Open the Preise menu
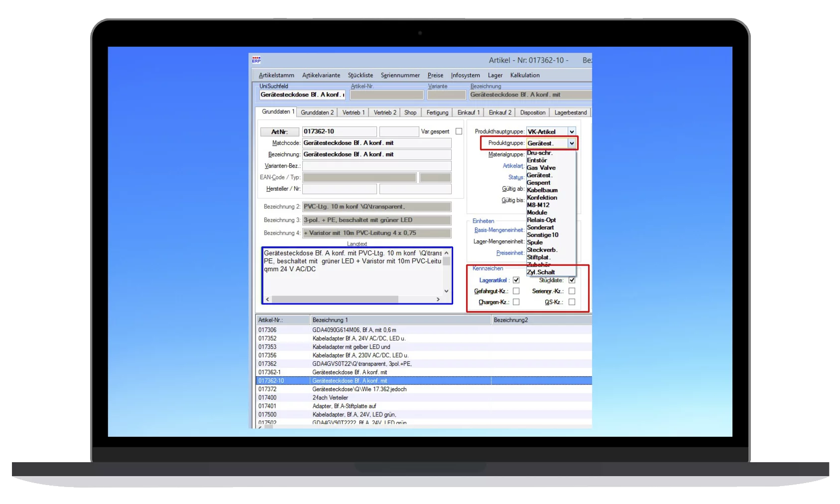This screenshot has width=840, height=504. point(435,75)
